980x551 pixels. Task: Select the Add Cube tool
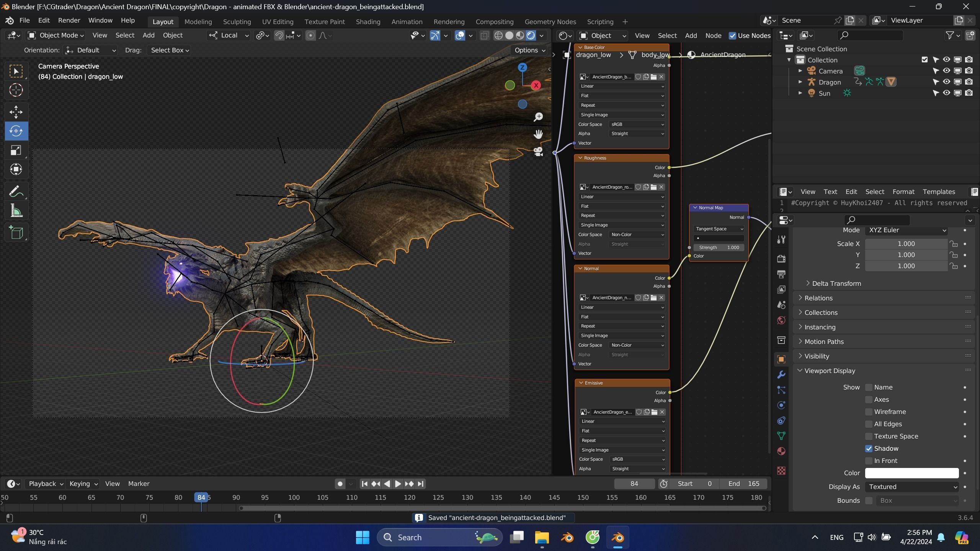coord(16,233)
